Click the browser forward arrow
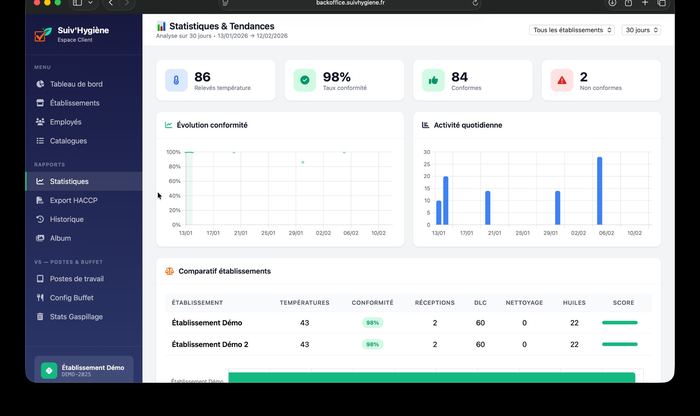This screenshot has width=700, height=416. (127, 3)
